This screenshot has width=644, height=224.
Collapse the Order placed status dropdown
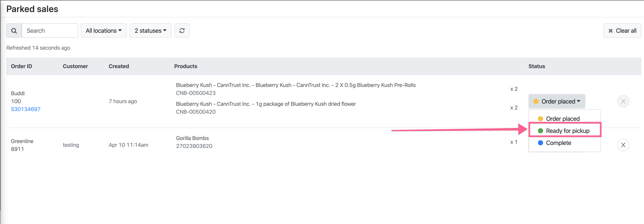(x=557, y=101)
